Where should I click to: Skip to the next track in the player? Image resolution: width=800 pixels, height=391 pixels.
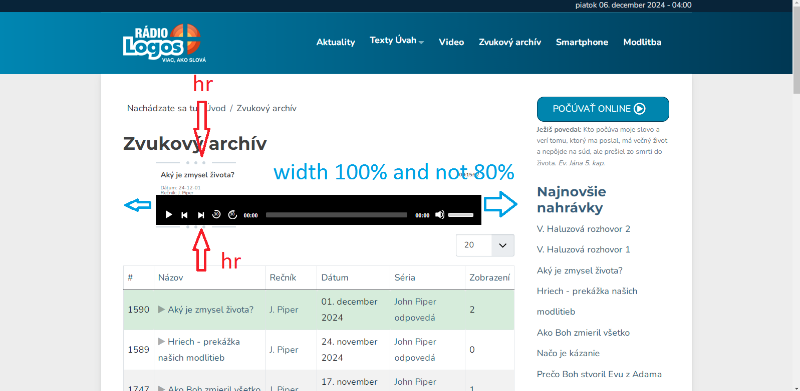pos(201,215)
